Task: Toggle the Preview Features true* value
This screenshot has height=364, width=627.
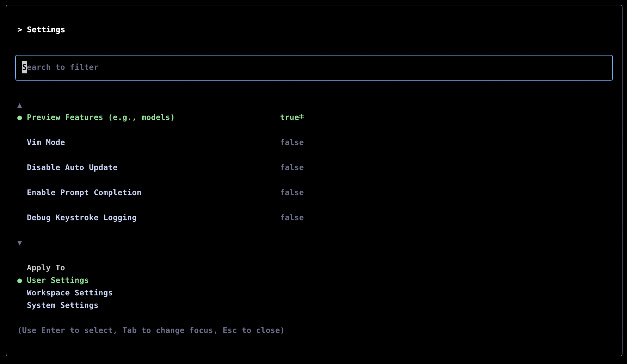Action: pyautogui.click(x=292, y=118)
